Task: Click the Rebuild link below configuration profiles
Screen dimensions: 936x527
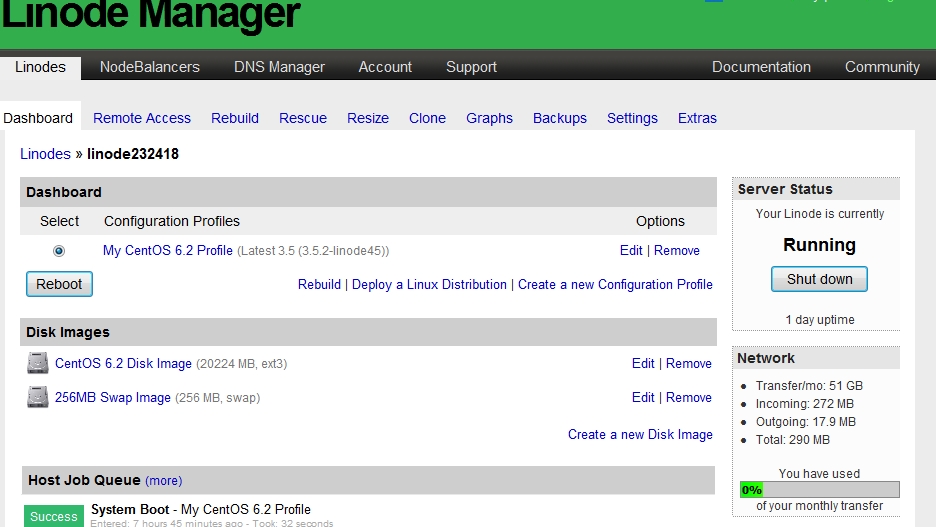Action: 319,285
